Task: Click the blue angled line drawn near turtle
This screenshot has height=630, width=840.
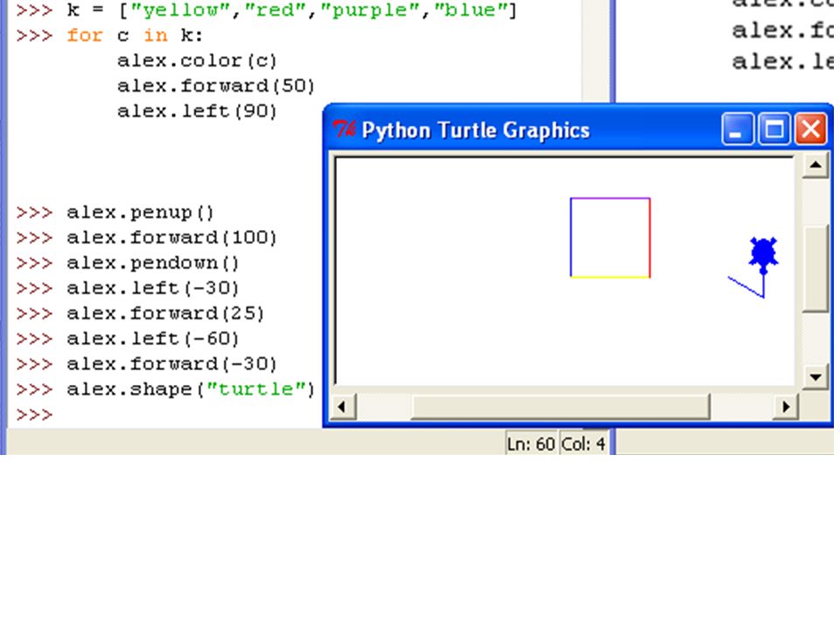Action: pyautogui.click(x=746, y=287)
